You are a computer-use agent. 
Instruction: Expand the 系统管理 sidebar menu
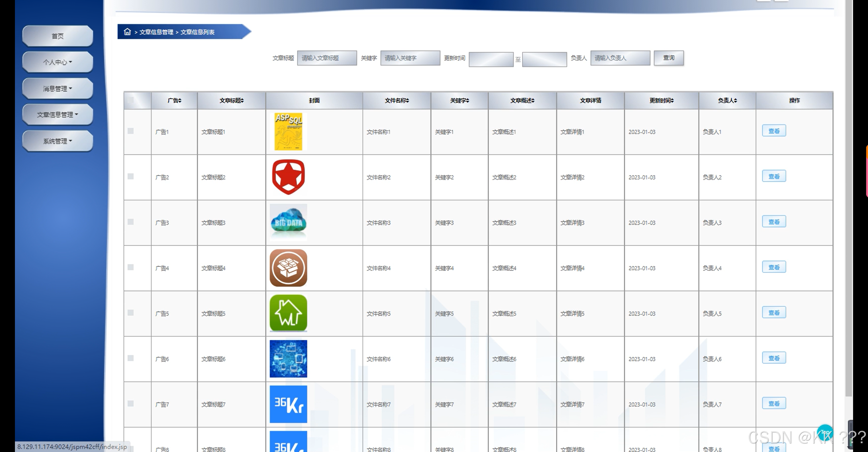[x=58, y=141]
